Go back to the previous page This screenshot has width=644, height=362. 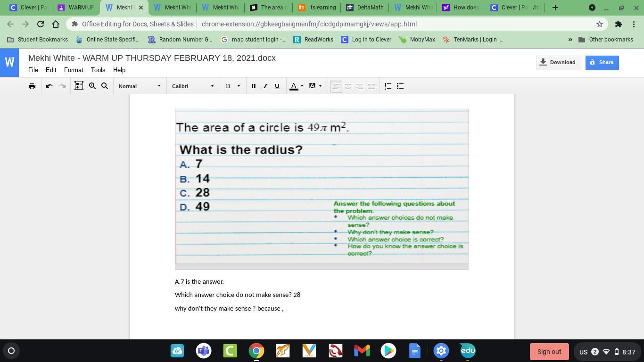(x=10, y=24)
